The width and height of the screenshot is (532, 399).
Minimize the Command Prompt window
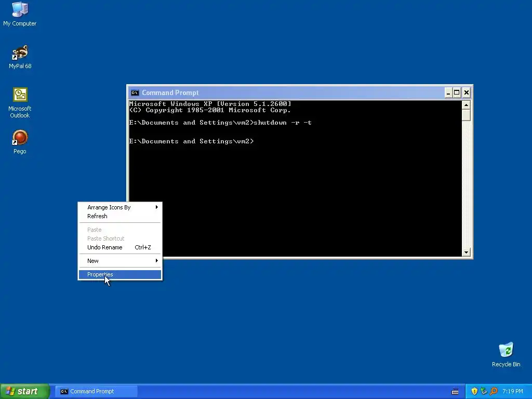(x=448, y=92)
